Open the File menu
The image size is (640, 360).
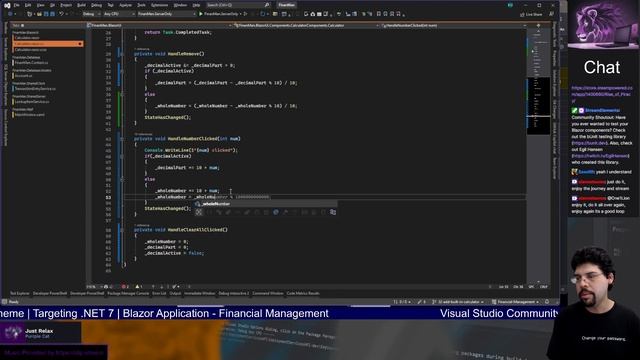[17, 5]
